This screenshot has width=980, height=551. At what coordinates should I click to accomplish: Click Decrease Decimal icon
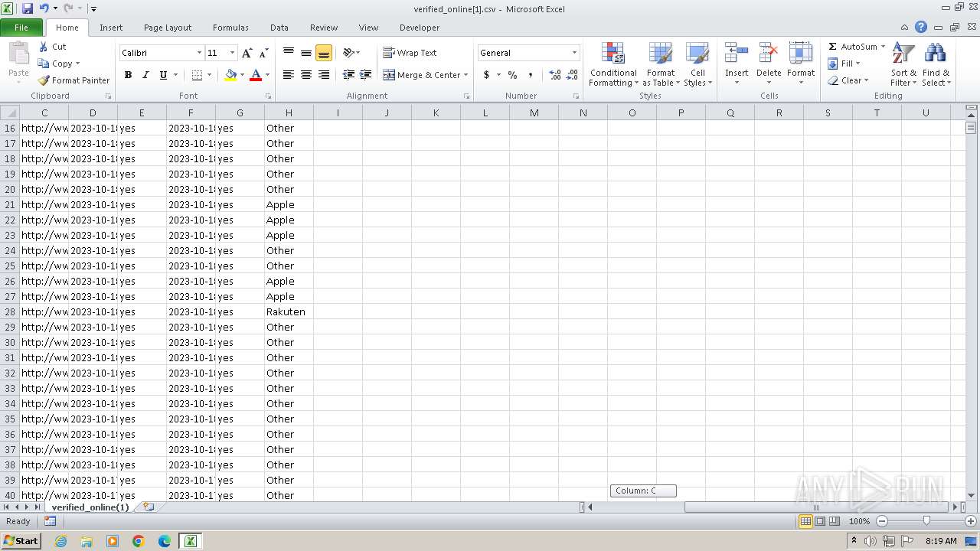coord(573,75)
